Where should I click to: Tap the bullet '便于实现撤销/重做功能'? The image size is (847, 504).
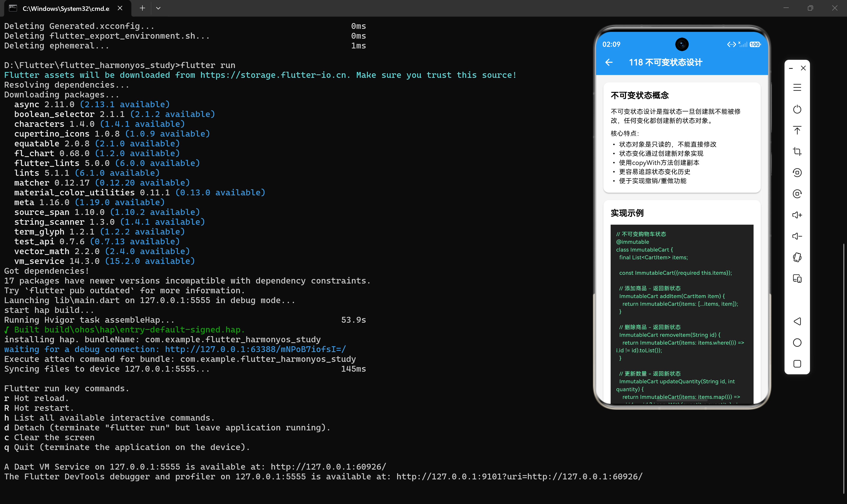point(653,181)
